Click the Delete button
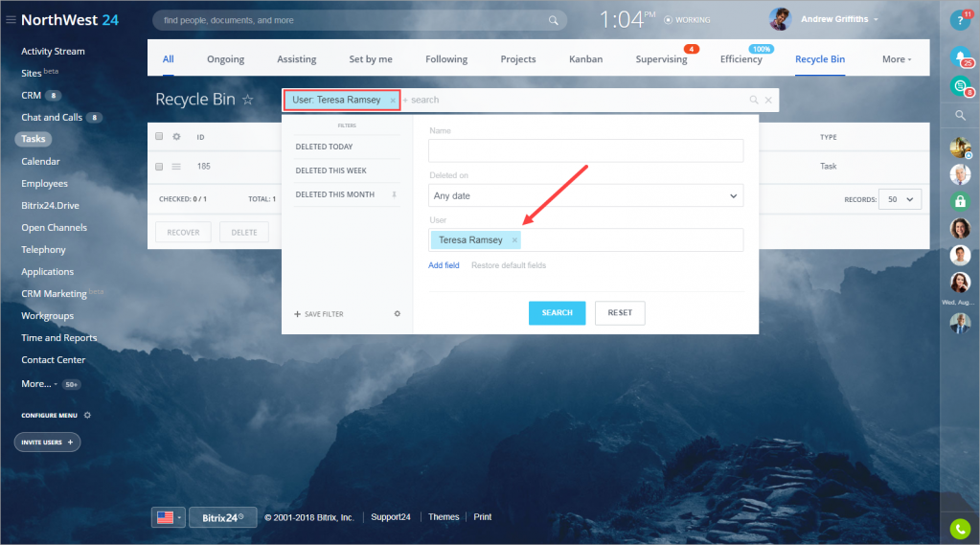Screen dimensions: 980x545 [x=244, y=233]
